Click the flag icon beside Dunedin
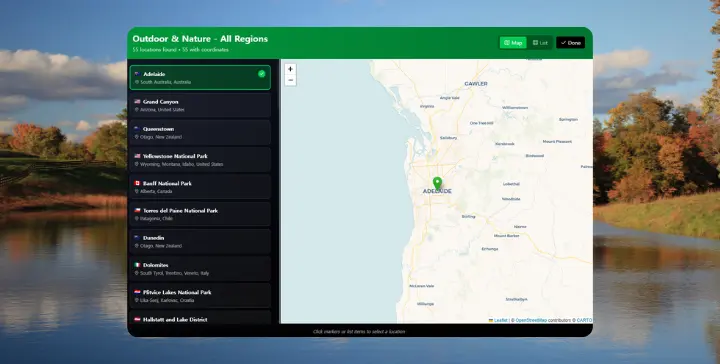The height and width of the screenshot is (364, 720). 137,238
